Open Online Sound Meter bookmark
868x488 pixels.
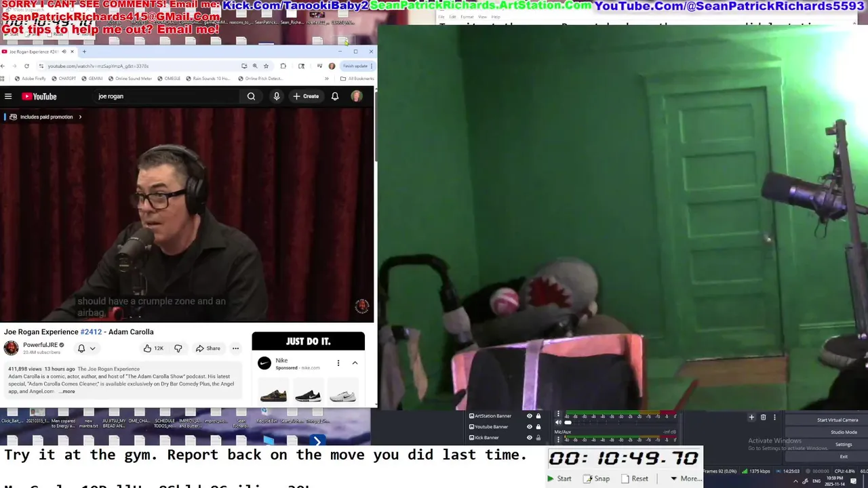(x=130, y=79)
